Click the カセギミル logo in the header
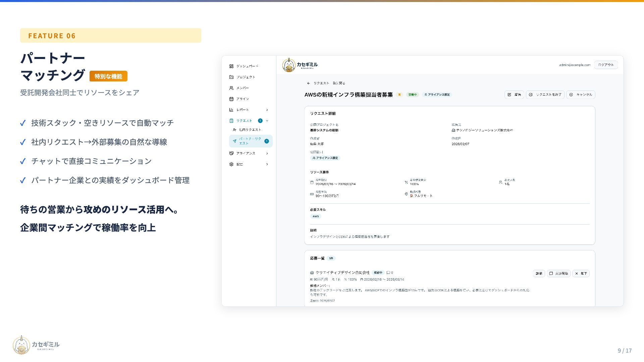Screen dimensions: 644x362 point(300,65)
